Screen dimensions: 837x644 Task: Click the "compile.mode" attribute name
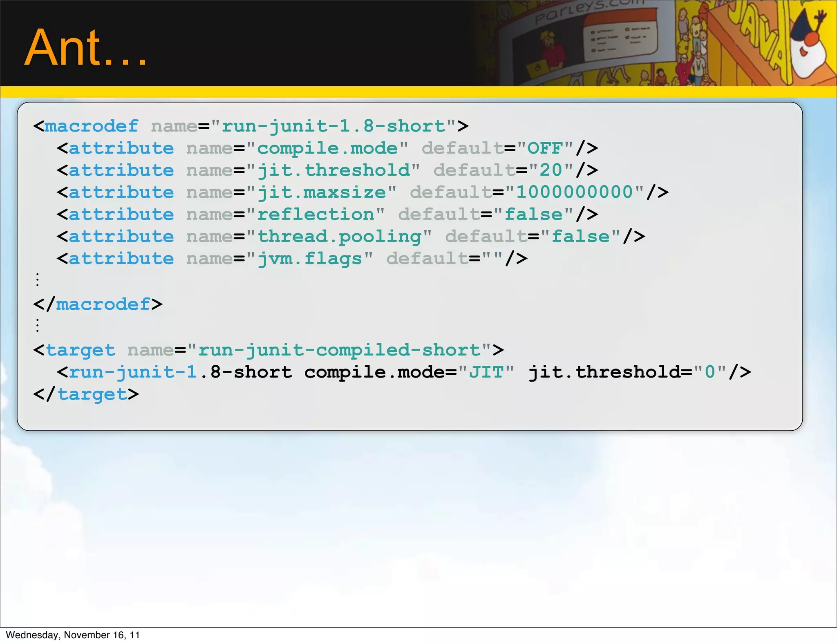pyautogui.click(x=327, y=149)
